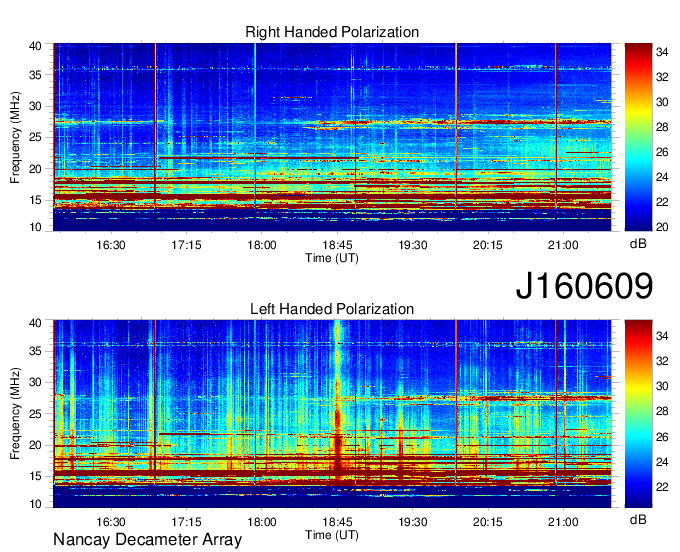
Task: Click 'Frequency (MHz)' label of Right Handed plot
Action: [x=15, y=137]
